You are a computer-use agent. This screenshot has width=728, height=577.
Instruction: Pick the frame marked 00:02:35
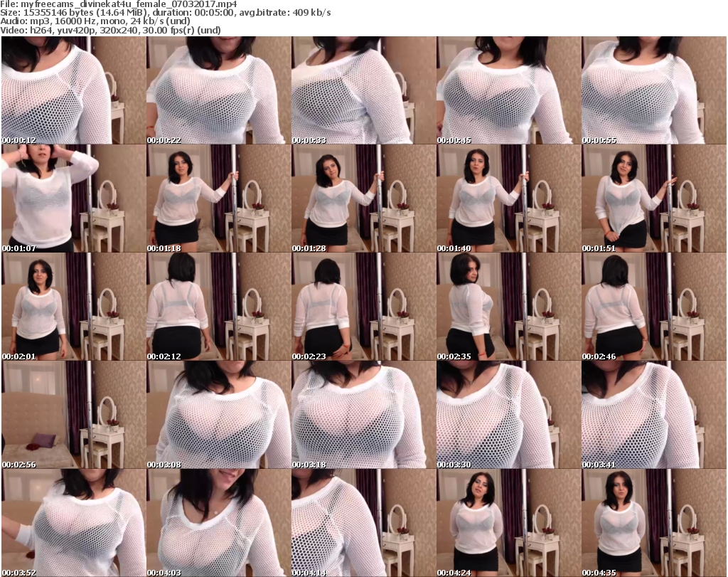508,307
